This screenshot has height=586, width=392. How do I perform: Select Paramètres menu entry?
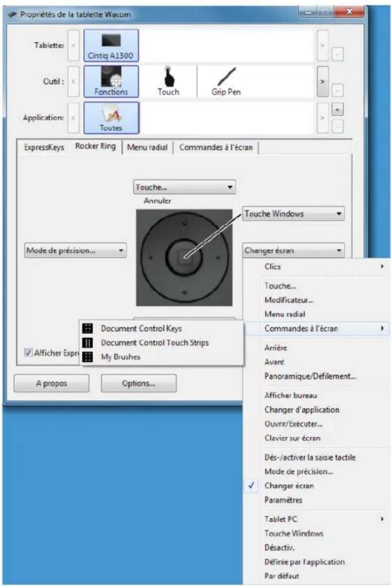coord(317,500)
